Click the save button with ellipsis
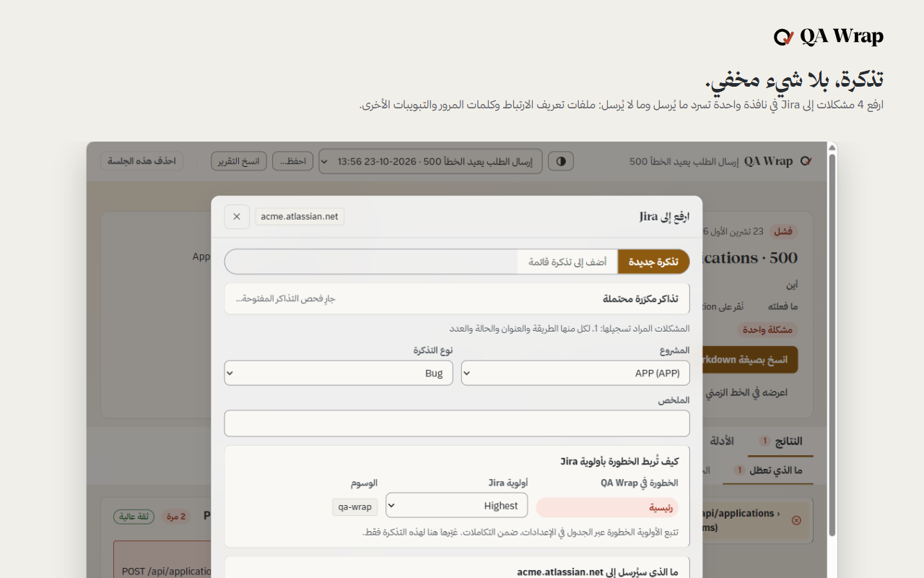 click(293, 161)
